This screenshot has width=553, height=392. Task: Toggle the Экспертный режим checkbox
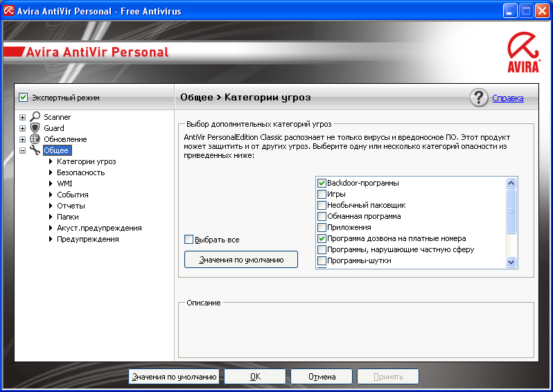coord(24,97)
